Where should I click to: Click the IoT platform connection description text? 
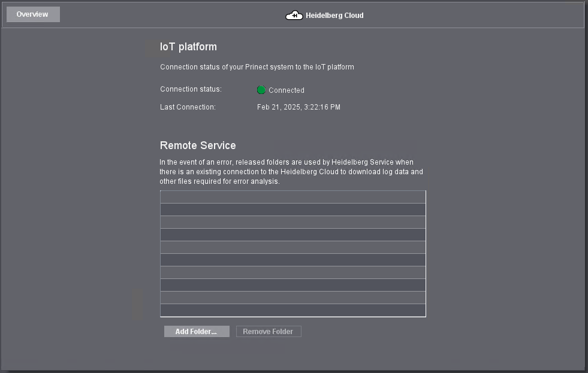[x=257, y=67]
